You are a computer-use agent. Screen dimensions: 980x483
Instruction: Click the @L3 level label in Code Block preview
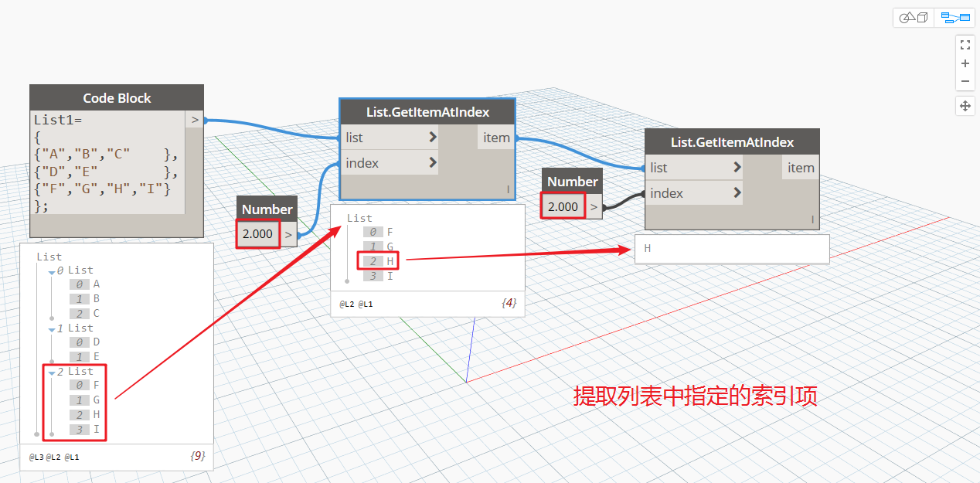click(36, 457)
